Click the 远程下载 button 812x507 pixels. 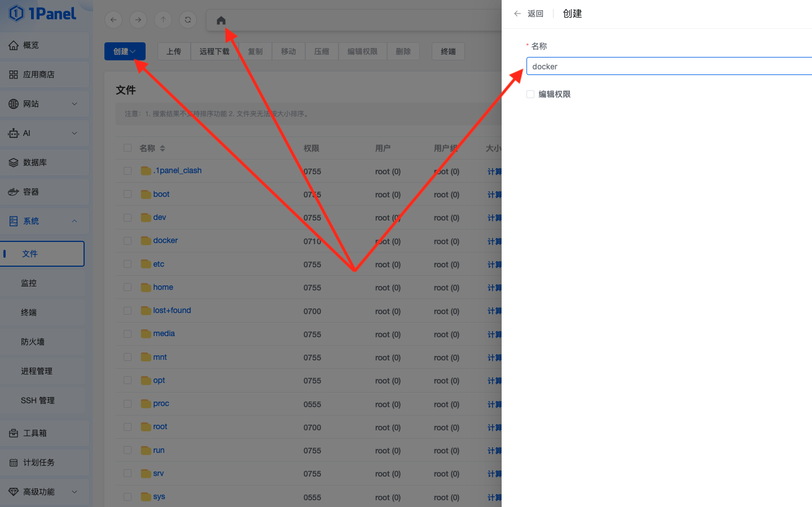point(214,51)
